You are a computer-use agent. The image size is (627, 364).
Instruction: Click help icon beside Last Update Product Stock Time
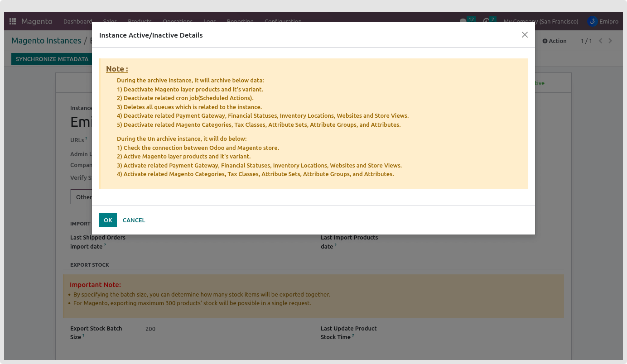point(353,336)
